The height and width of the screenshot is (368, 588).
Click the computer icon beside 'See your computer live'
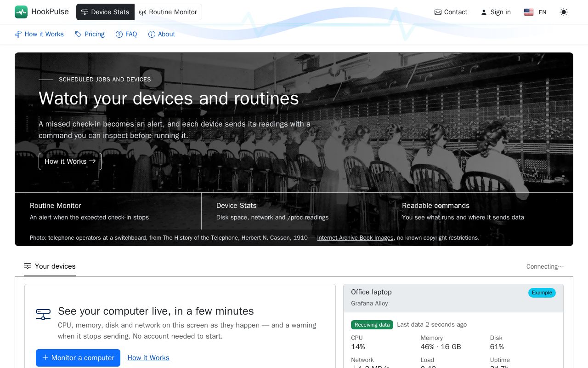[43, 315]
